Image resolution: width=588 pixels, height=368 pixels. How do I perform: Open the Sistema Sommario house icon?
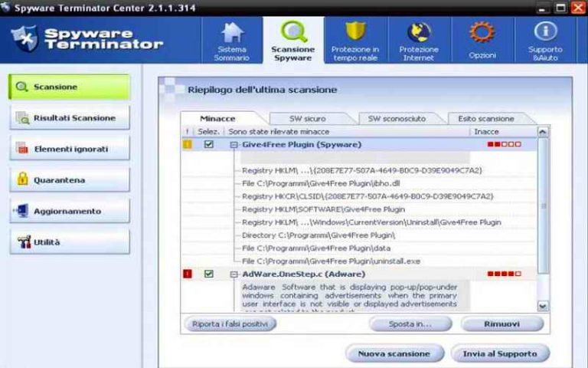point(232,32)
